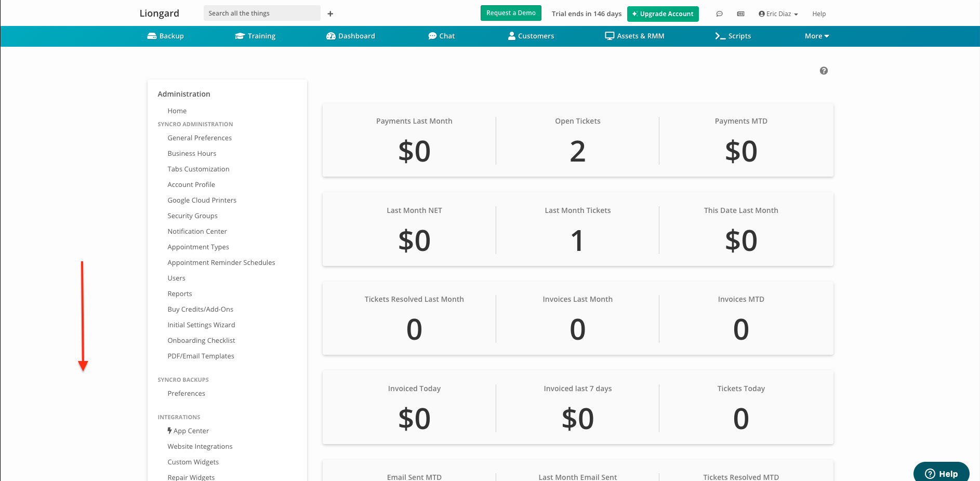Open Tabs Customization settings
The height and width of the screenshot is (481, 980).
click(x=198, y=169)
